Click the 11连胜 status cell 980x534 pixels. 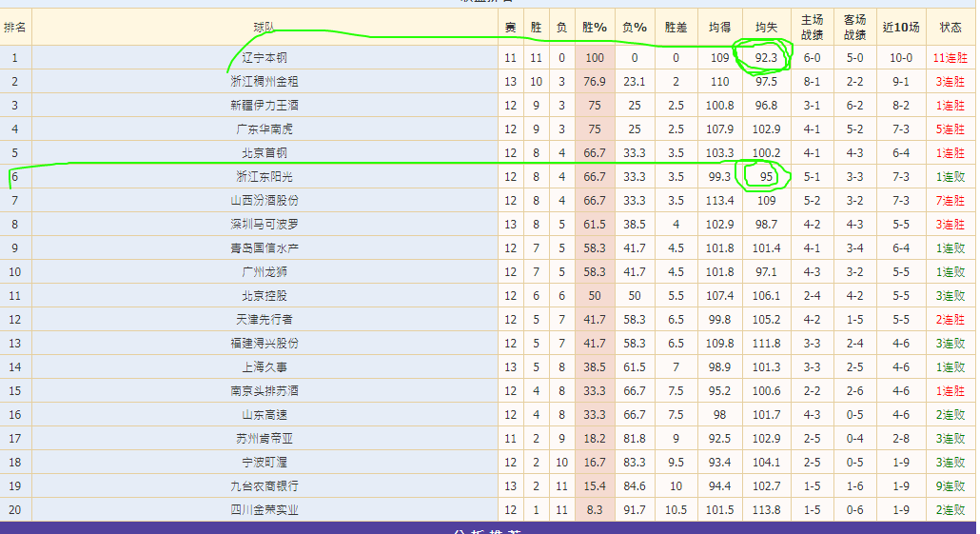click(951, 57)
